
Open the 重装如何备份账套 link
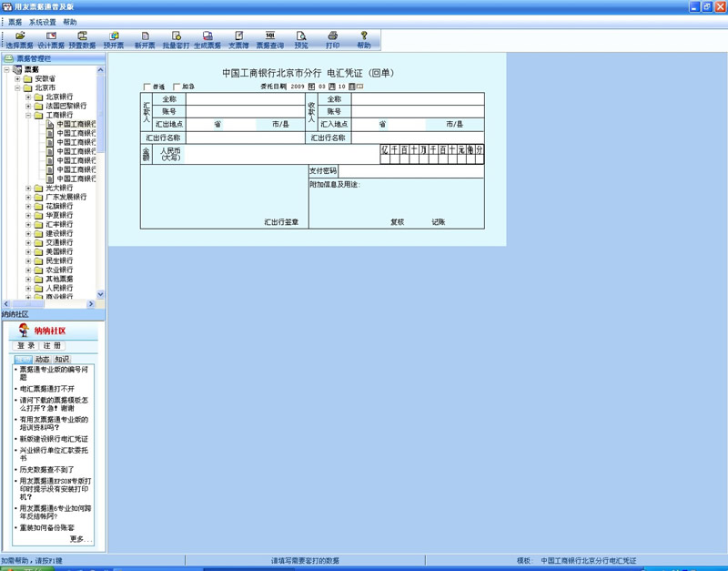[x=47, y=528]
